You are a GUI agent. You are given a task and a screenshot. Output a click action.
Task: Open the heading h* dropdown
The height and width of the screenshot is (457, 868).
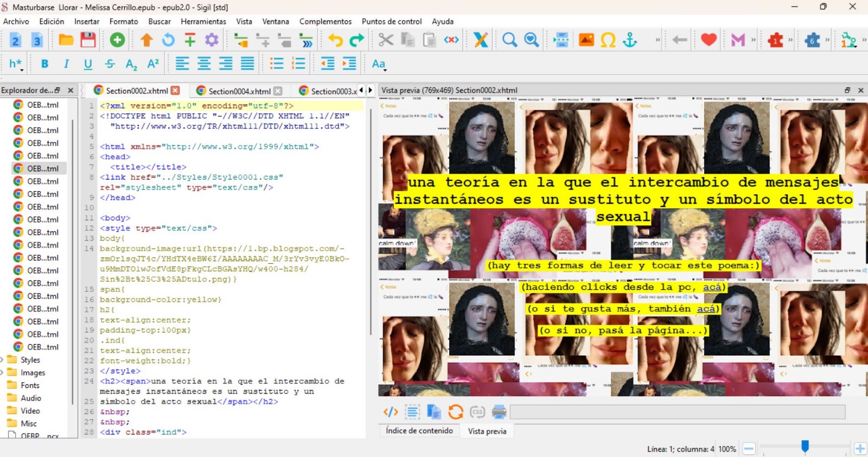pyautogui.click(x=16, y=64)
